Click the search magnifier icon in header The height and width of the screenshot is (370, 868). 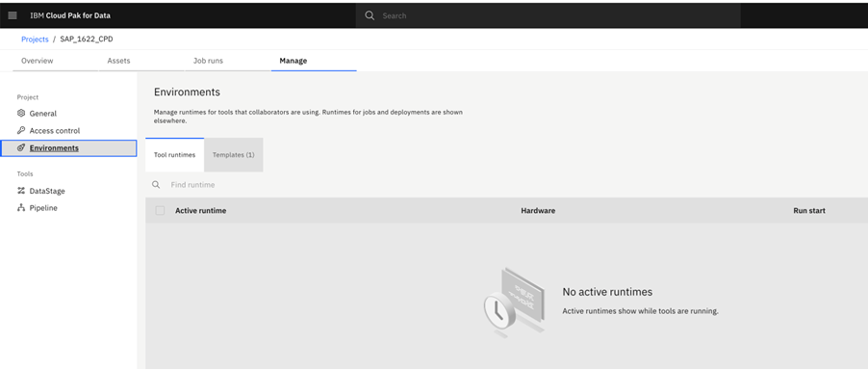point(370,15)
